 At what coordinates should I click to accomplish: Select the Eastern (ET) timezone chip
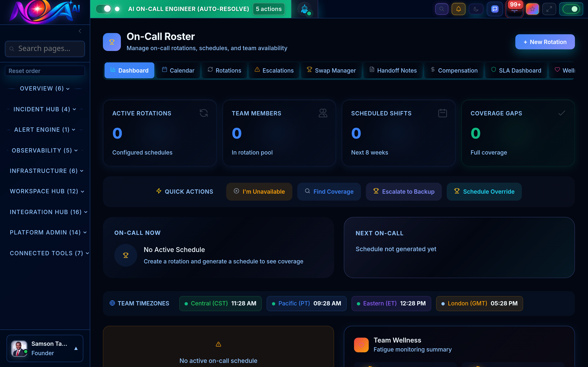[391, 303]
